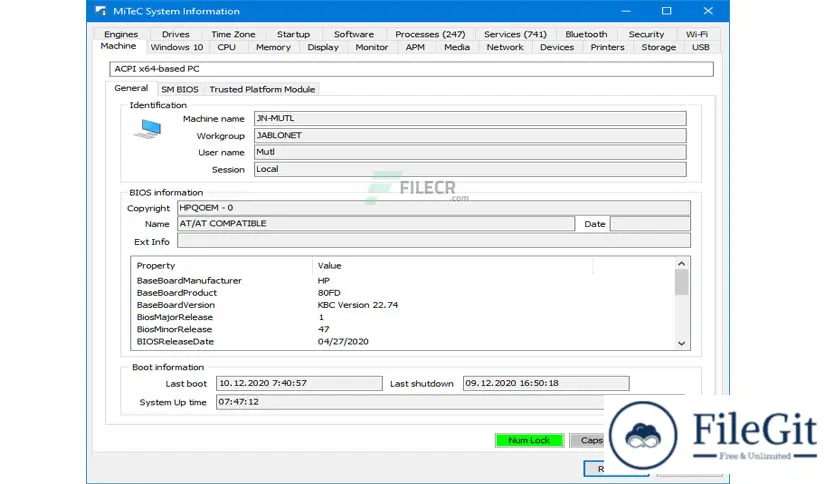Viewport: 836px width, 484px height.
Task: Click the computer icon in Identification
Action: click(148, 128)
